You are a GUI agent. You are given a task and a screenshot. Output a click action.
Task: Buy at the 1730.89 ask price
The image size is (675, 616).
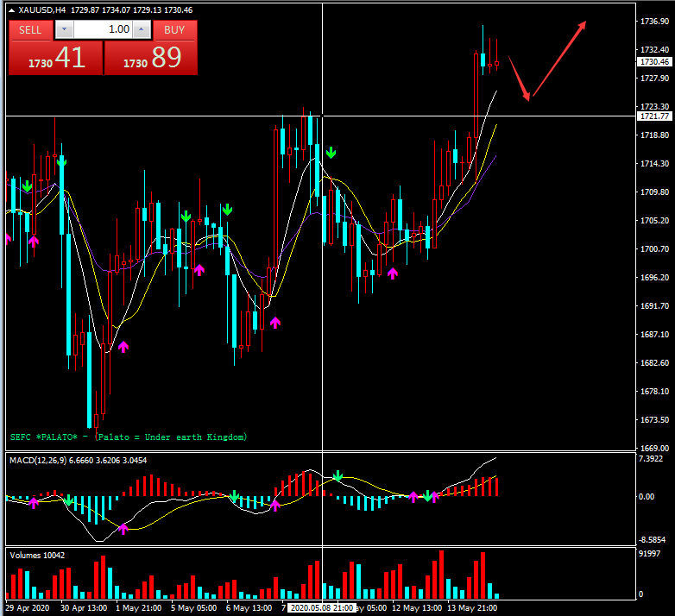pos(151,59)
